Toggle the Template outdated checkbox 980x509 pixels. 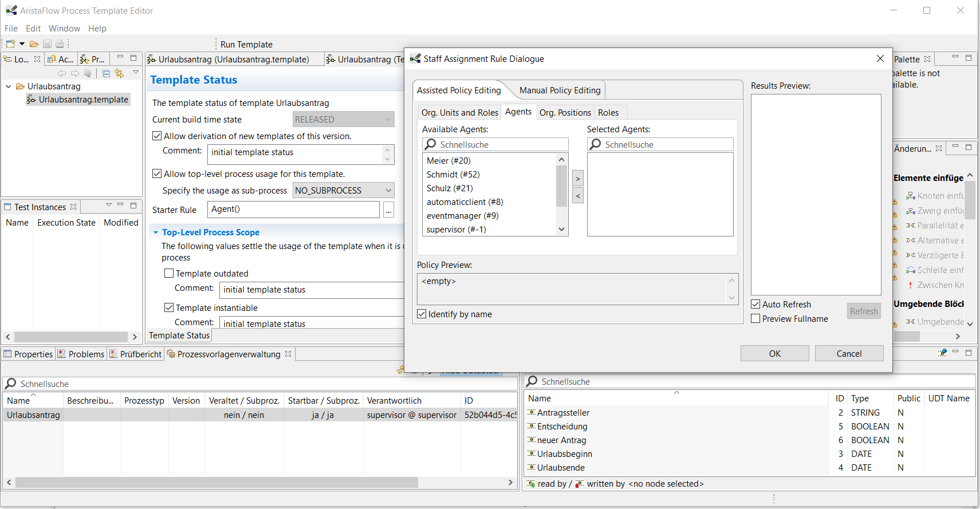click(x=169, y=274)
